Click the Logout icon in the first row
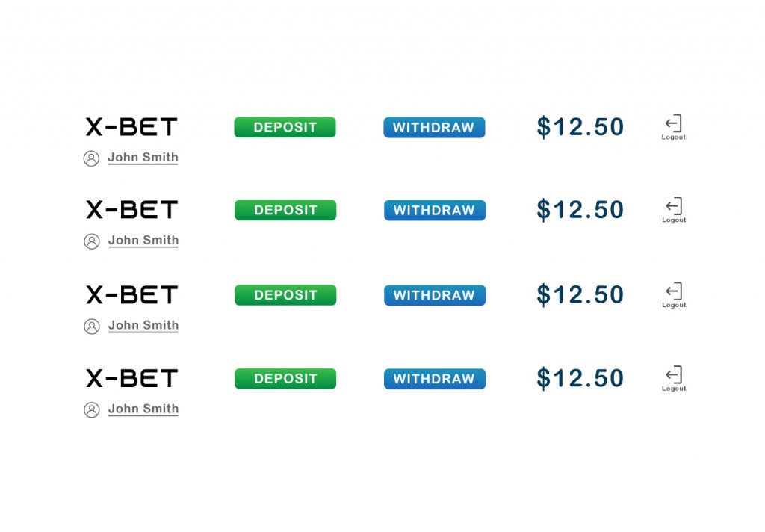Image resolution: width=765 pixels, height=532 pixels. pos(674,123)
